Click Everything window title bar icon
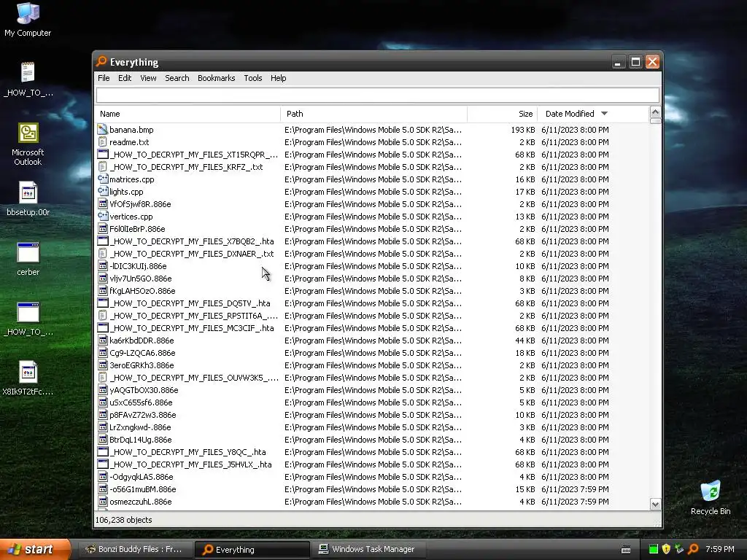This screenshot has width=747, height=560. [x=101, y=61]
